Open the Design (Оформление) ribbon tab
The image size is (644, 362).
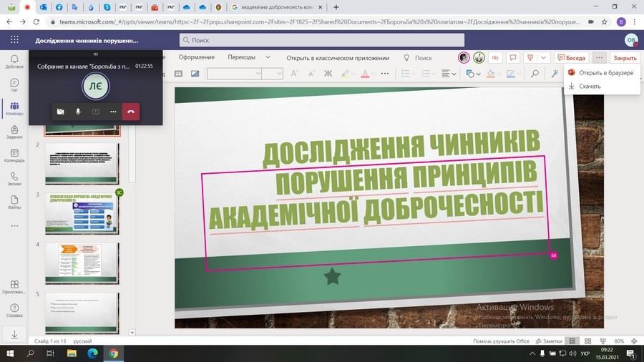point(196,57)
